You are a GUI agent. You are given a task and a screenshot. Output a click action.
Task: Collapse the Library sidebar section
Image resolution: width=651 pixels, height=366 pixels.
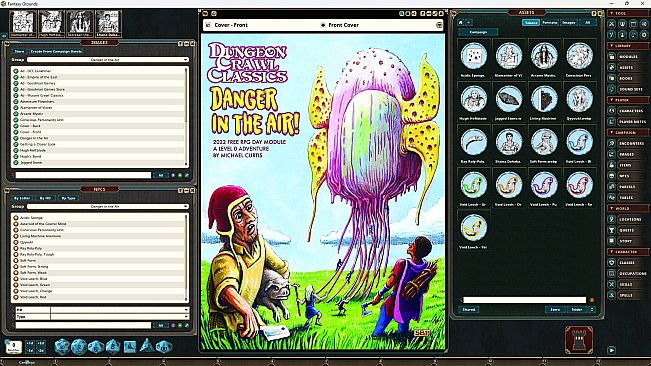click(628, 46)
